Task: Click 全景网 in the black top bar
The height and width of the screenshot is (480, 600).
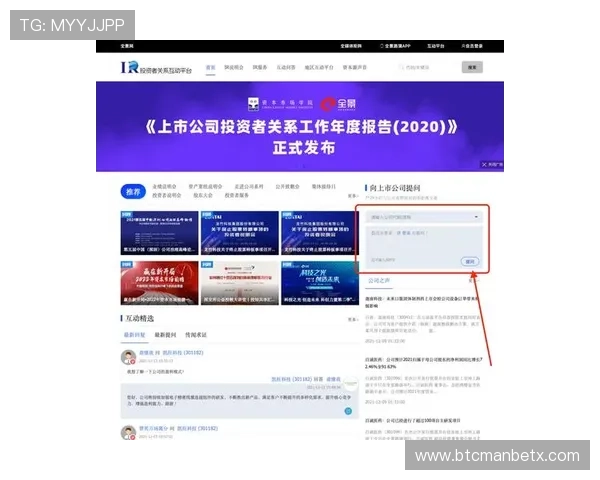Action: tap(127, 46)
